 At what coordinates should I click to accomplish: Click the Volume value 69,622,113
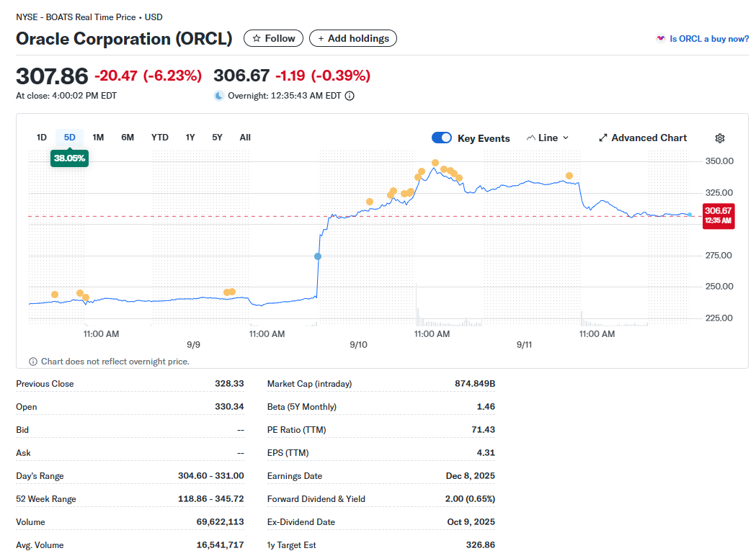point(220,522)
